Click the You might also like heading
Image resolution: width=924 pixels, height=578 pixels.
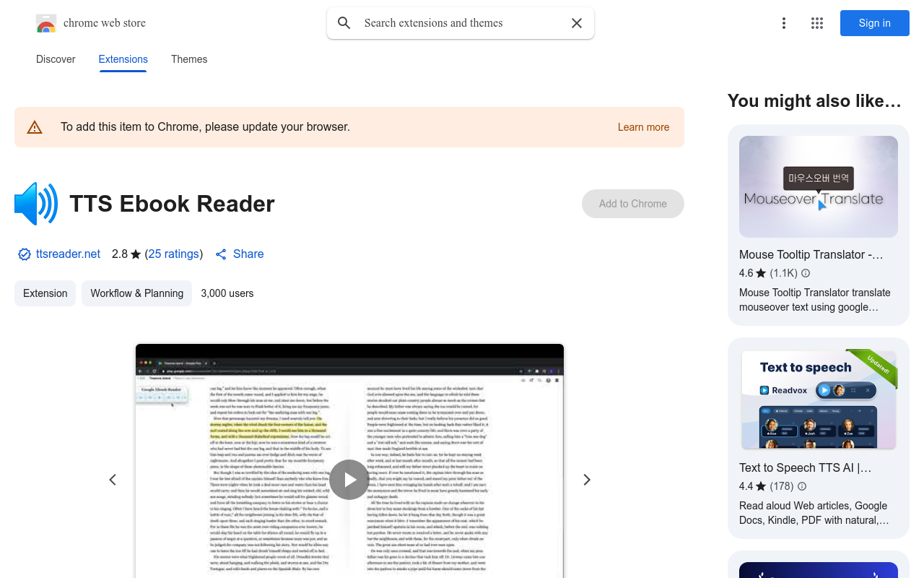tap(814, 101)
